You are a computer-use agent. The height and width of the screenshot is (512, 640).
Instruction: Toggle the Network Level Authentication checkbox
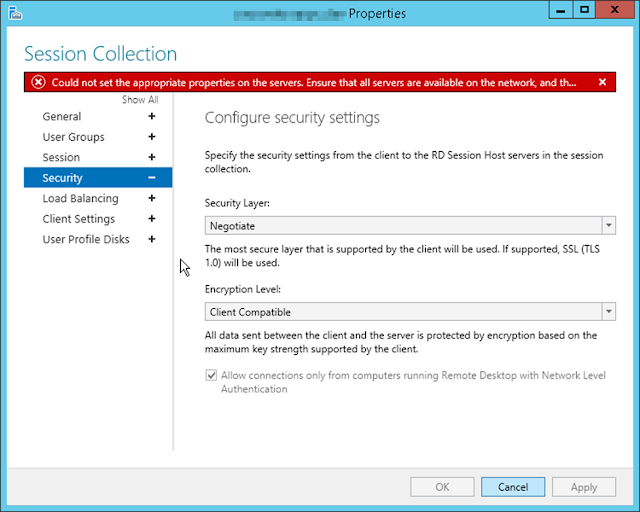211,375
